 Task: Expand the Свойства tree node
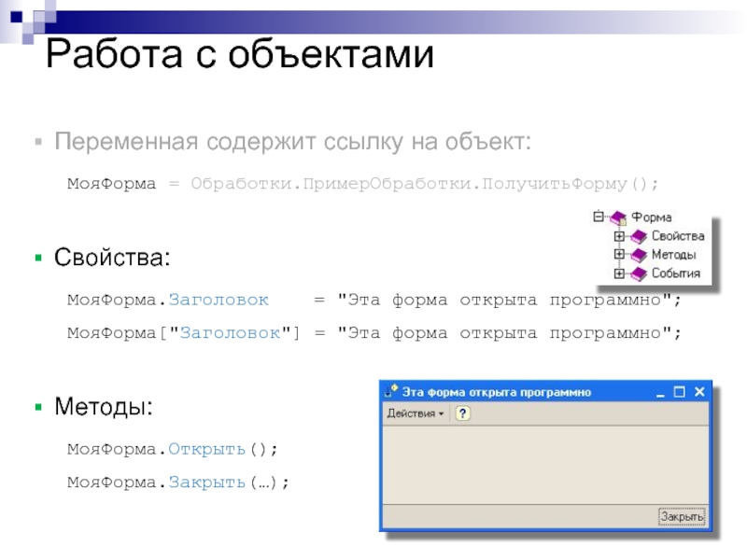619,236
